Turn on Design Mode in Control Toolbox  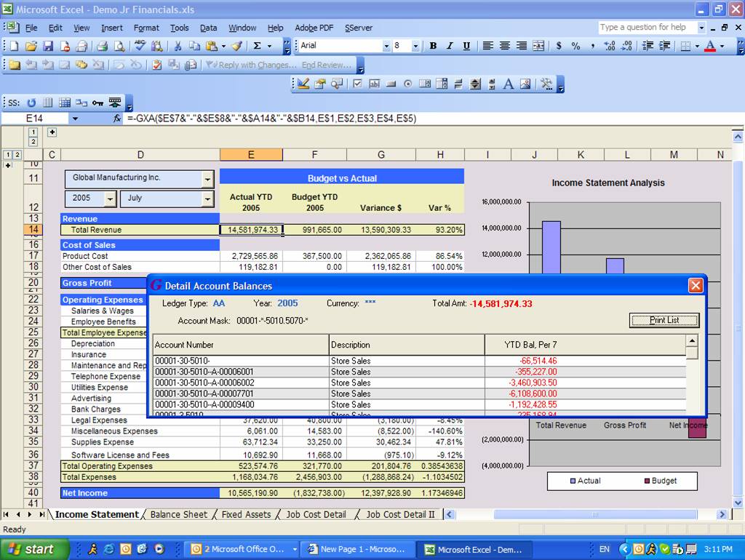[303, 84]
